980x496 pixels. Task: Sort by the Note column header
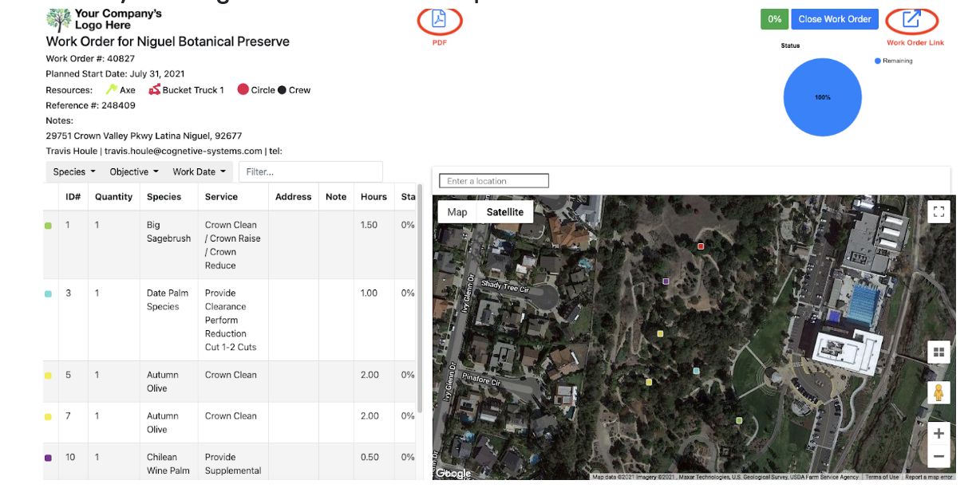pos(336,197)
